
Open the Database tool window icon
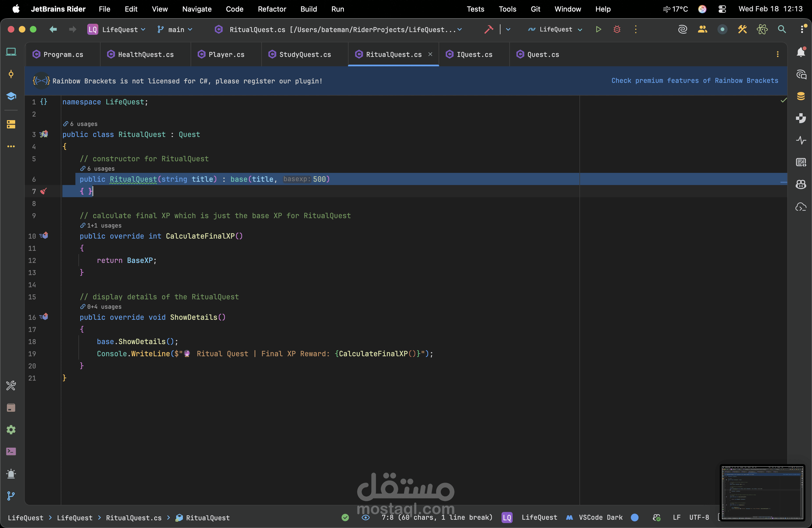coord(800,96)
